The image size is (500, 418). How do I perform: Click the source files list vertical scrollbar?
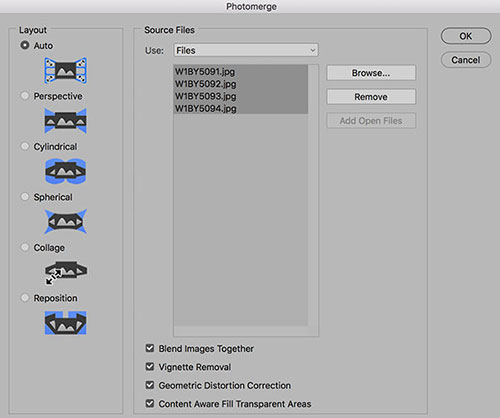coord(313,195)
